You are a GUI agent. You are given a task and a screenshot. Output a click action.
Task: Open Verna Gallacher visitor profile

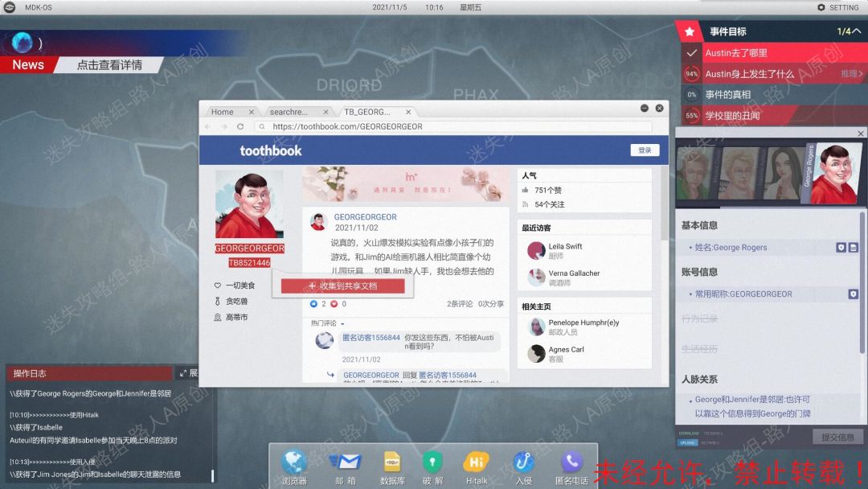coord(574,273)
